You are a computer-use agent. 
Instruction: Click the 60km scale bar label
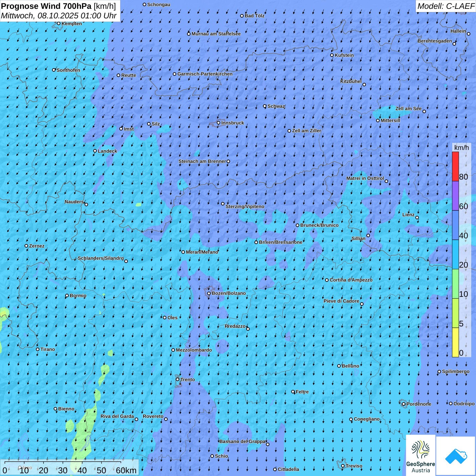pyautogui.click(x=126, y=470)
